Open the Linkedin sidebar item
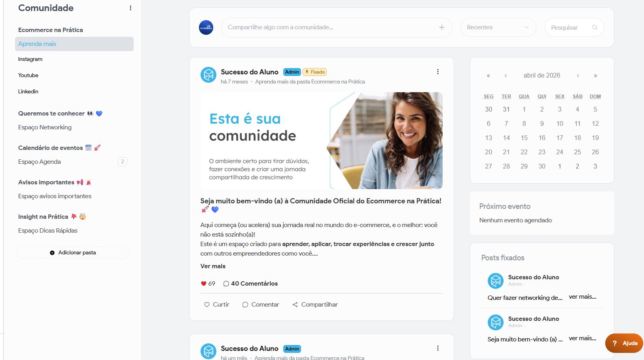Image resolution: width=644 pixels, height=360 pixels. (28, 92)
